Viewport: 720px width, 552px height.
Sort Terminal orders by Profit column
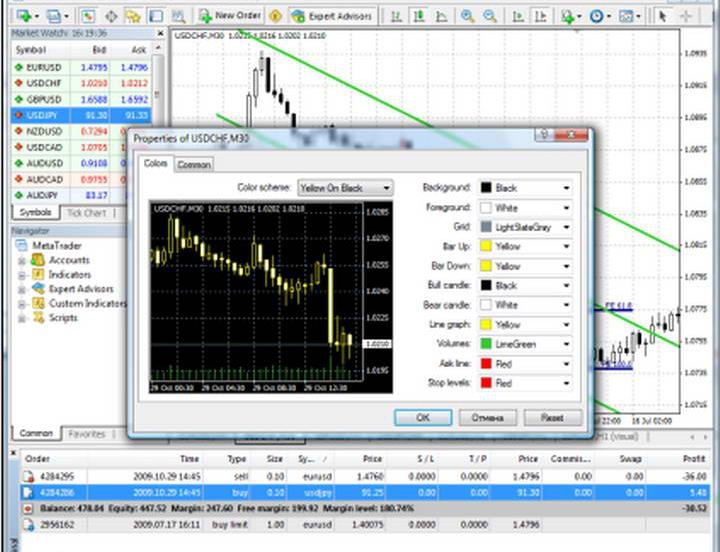pos(693,458)
